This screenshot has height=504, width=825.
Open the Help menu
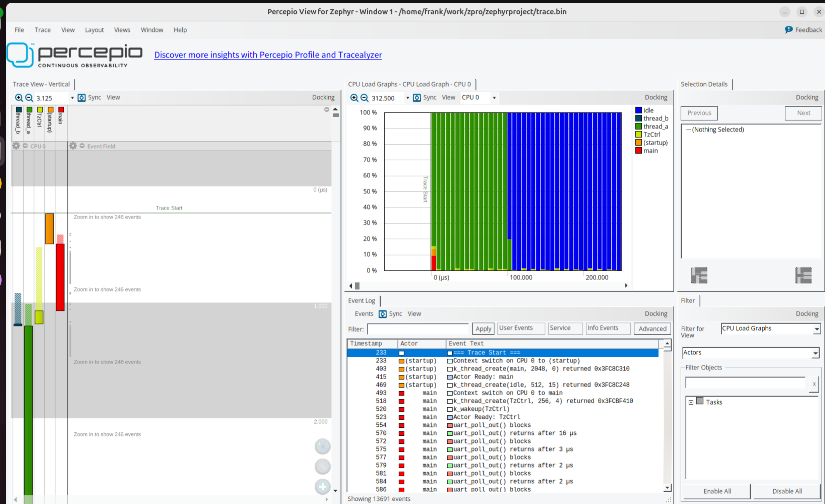coord(180,30)
